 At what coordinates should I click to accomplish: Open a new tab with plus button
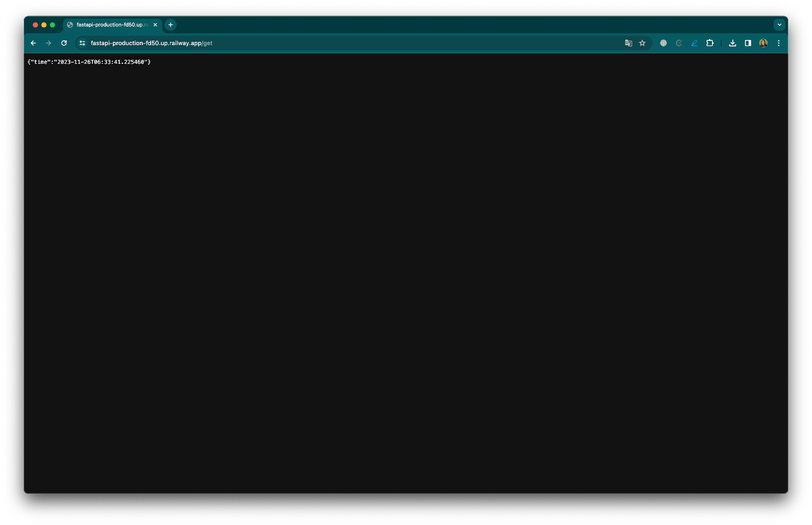point(171,25)
